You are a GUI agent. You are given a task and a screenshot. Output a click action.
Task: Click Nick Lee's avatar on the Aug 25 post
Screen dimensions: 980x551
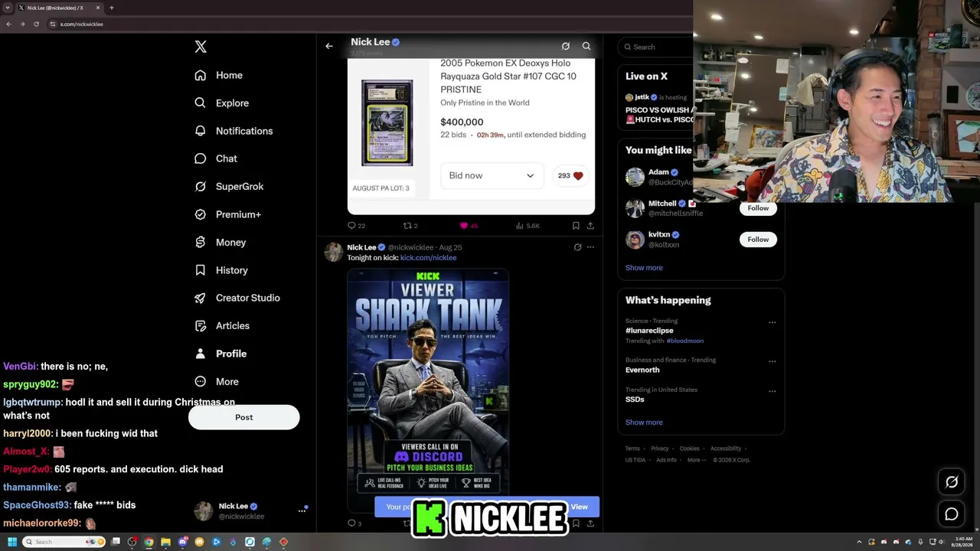click(333, 252)
